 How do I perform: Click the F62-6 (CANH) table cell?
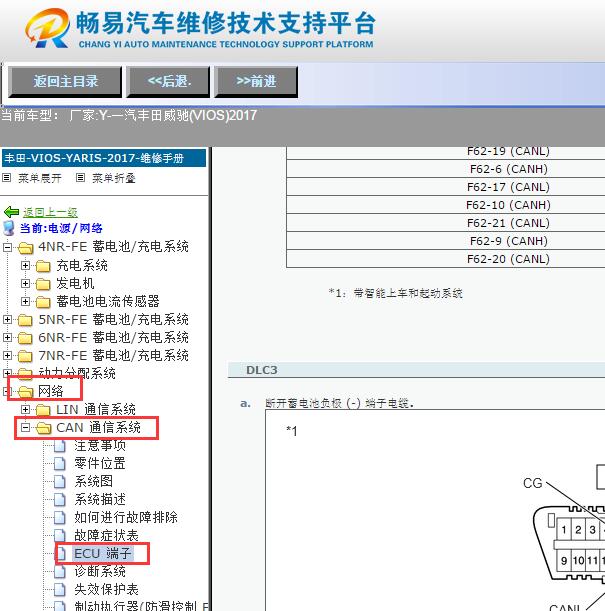pyautogui.click(x=446, y=169)
